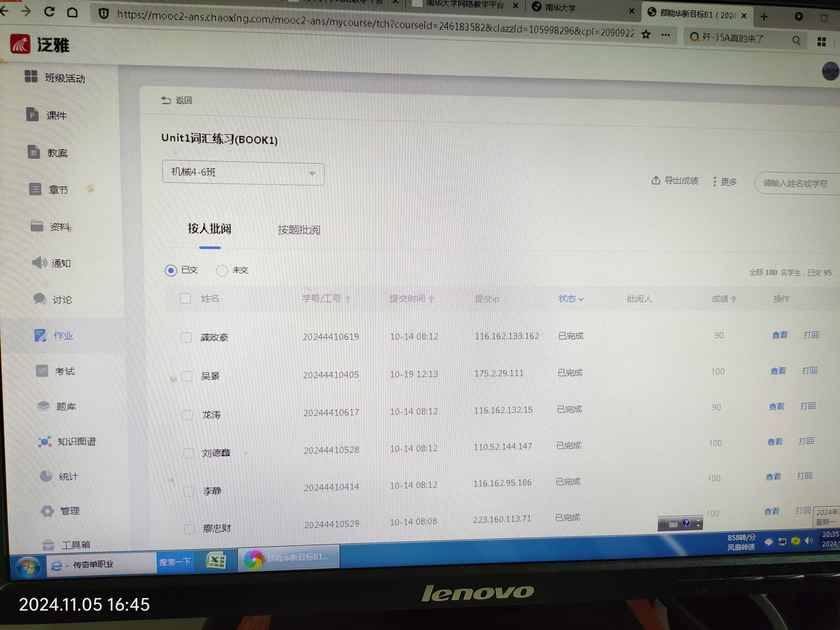Click 查看 link for 龙涛

[x=776, y=406]
